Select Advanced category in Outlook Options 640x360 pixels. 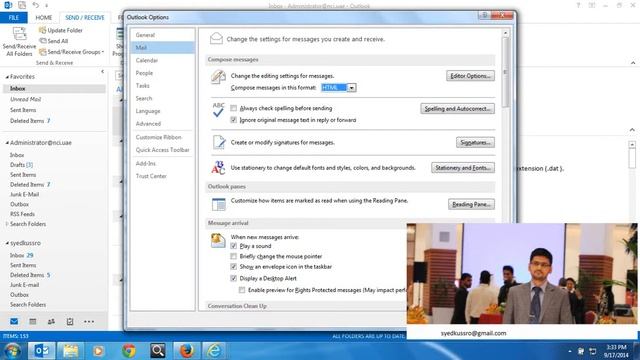(162, 124)
